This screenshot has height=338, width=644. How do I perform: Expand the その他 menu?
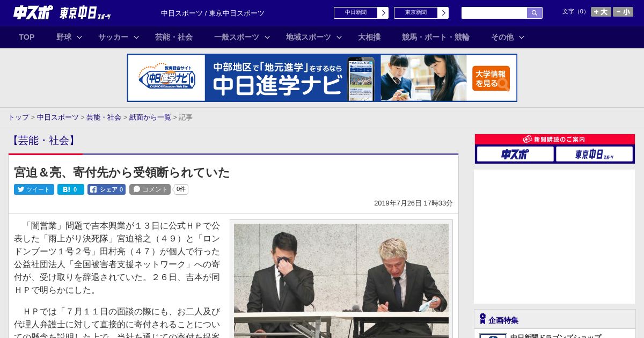[508, 37]
